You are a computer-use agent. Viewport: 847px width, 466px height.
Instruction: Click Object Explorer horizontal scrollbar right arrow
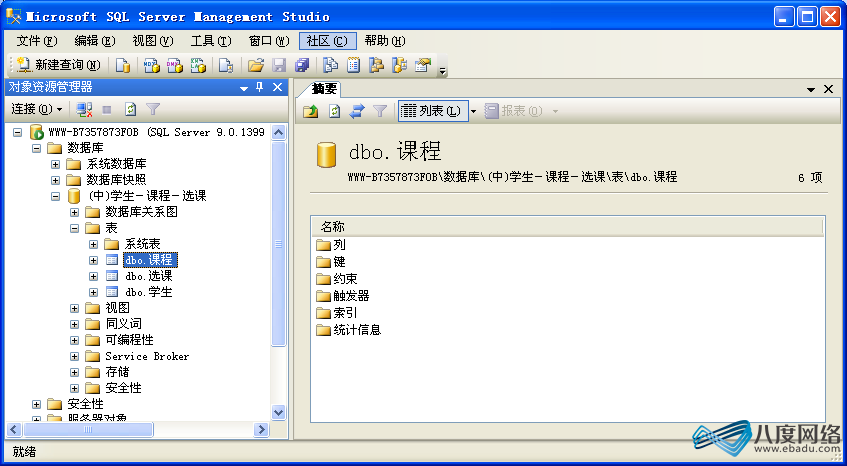click(261, 430)
